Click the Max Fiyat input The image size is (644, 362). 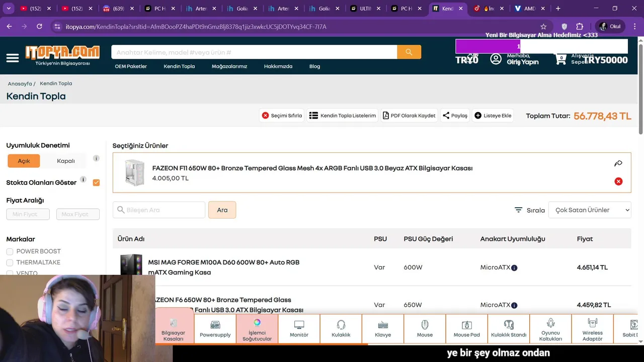pos(78,214)
